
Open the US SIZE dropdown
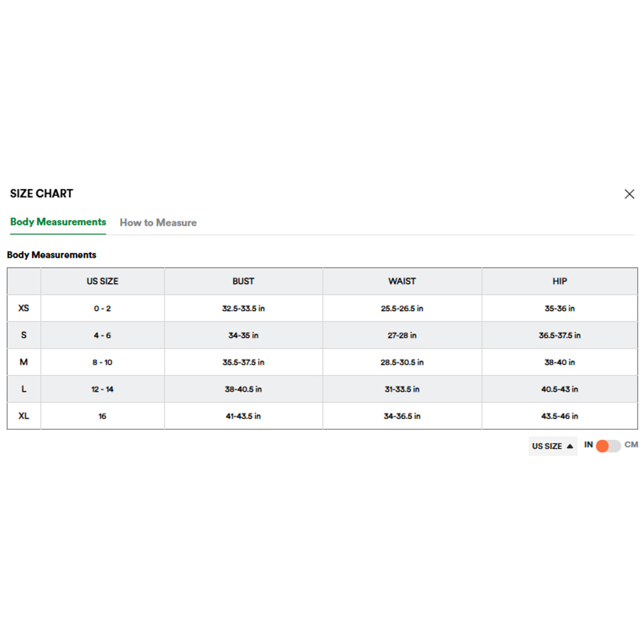[553, 446]
